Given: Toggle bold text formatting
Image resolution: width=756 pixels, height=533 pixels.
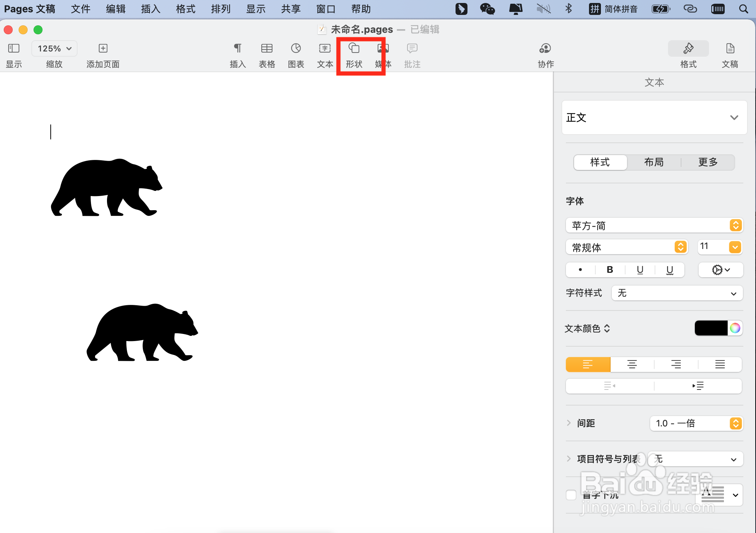Looking at the screenshot, I should tap(610, 270).
